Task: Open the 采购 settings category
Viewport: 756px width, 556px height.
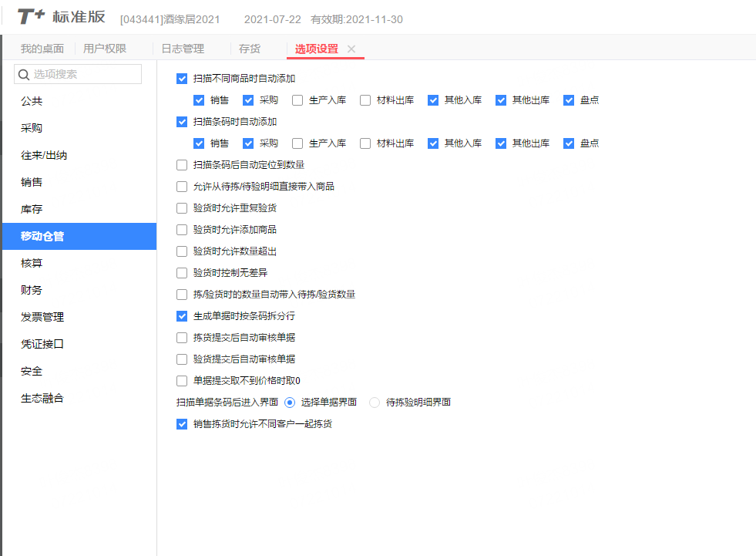Action: [x=32, y=128]
